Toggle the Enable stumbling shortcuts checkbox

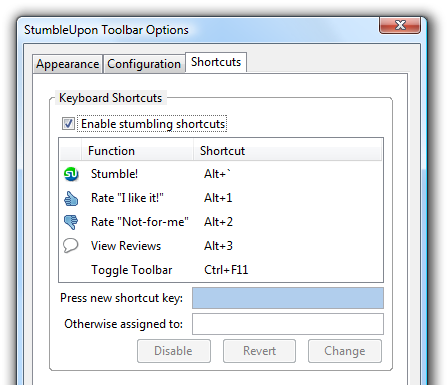[x=68, y=124]
